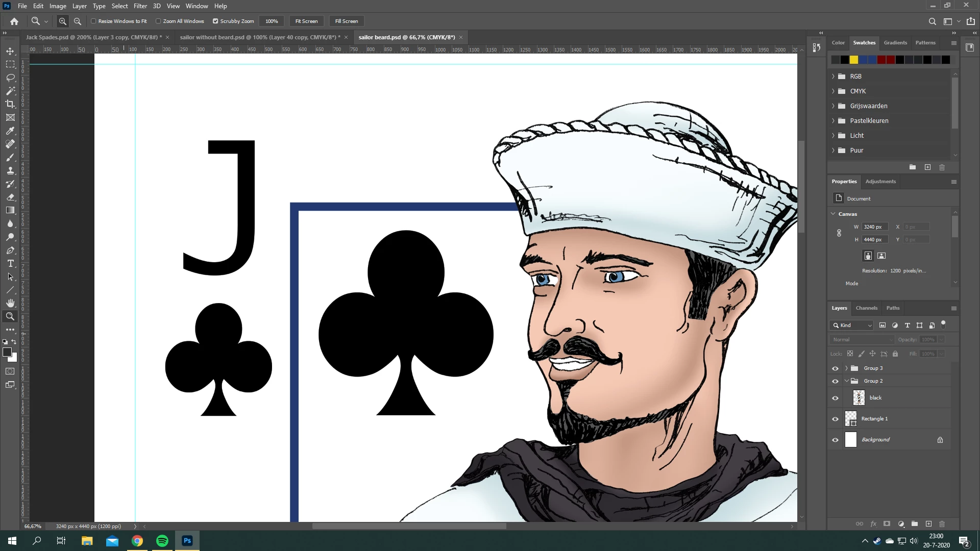Select the Crop tool

click(10, 104)
